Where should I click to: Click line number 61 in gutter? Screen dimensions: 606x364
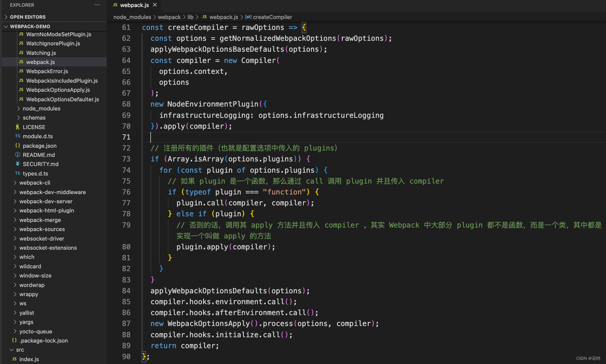(x=126, y=27)
